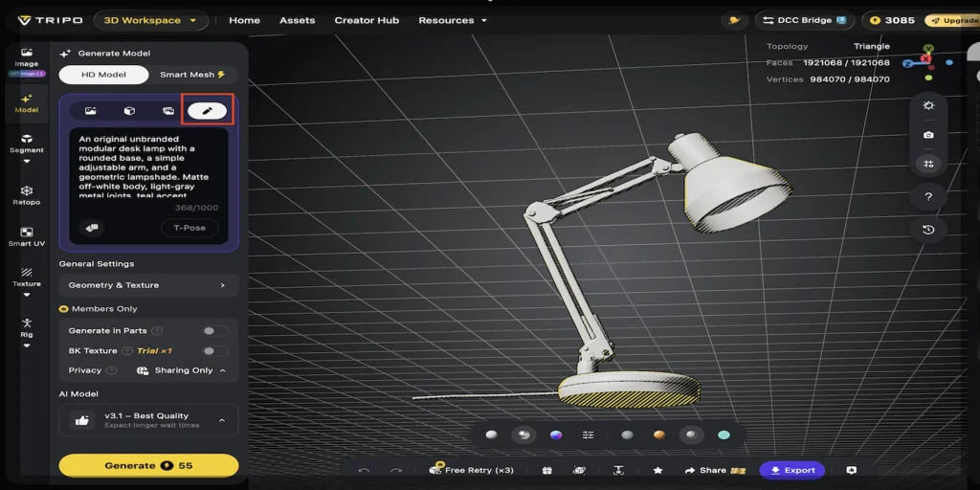Expand the Segment sidebar arrow
Image resolution: width=980 pixels, height=490 pixels.
coord(26,161)
